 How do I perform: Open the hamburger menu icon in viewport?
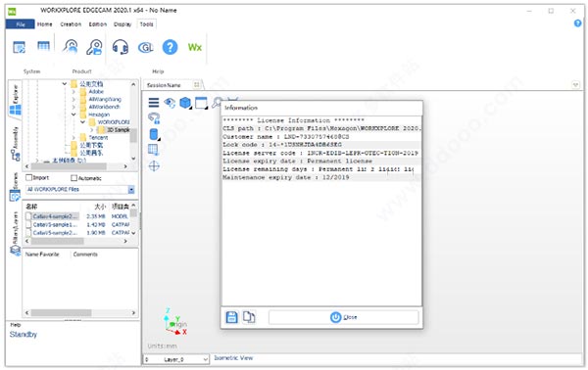tap(154, 102)
